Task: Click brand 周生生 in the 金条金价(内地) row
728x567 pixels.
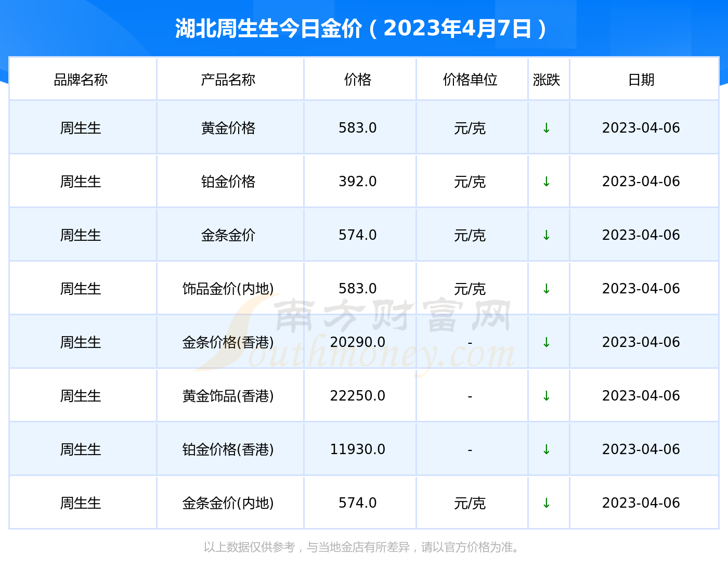Action: click(81, 503)
